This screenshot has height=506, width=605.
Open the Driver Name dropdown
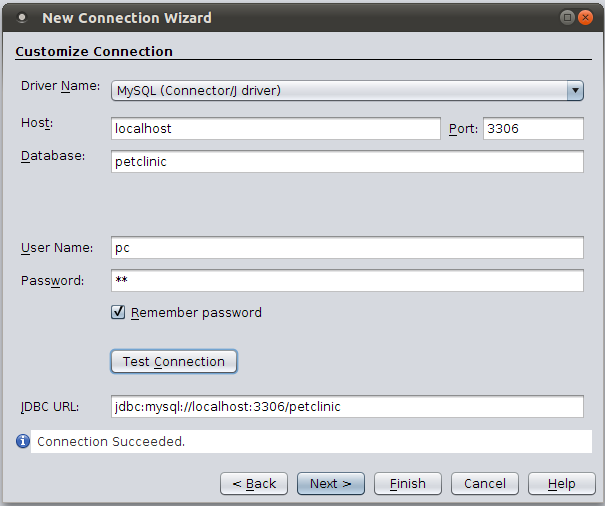pyautogui.click(x=575, y=91)
